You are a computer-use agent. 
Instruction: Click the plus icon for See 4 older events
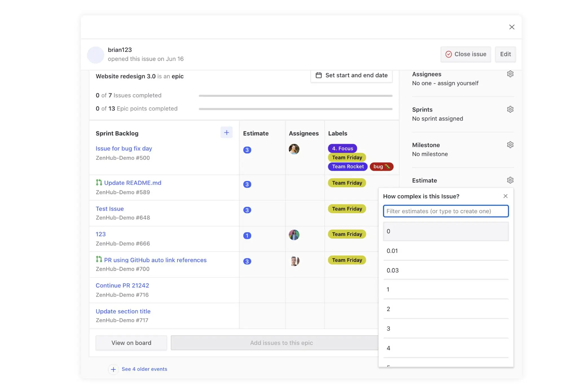pos(113,369)
